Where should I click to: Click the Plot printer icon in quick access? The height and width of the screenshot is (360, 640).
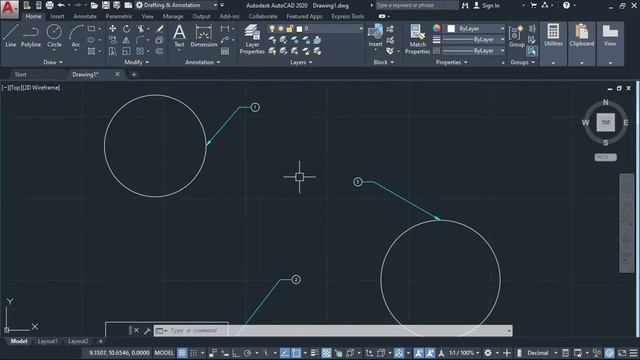pos(49,5)
